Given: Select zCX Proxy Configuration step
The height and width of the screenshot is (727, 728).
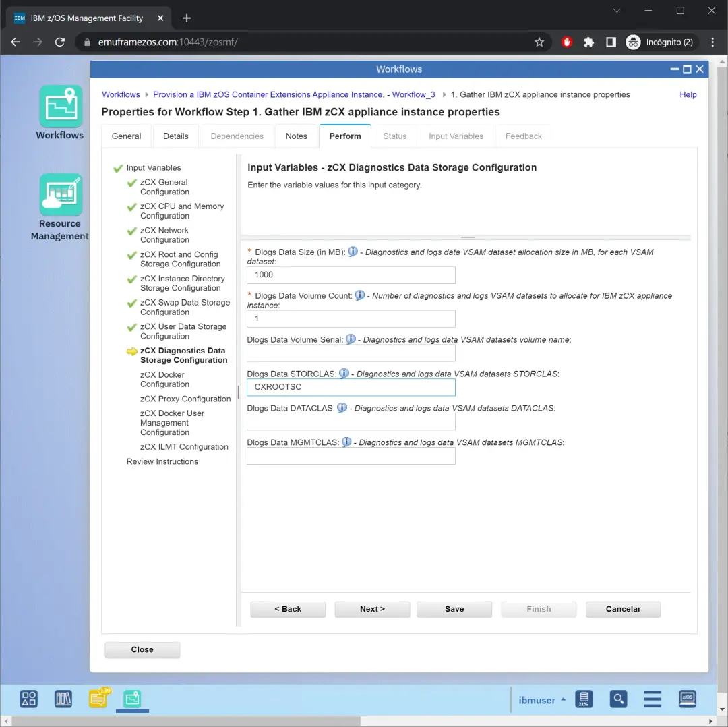Looking at the screenshot, I should click(x=185, y=399).
